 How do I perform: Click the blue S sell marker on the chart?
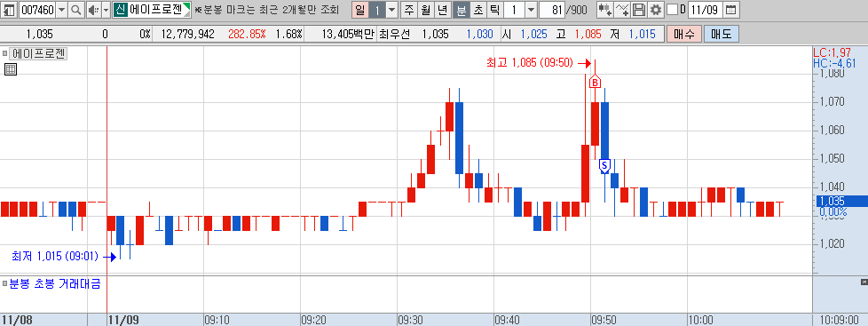(604, 166)
